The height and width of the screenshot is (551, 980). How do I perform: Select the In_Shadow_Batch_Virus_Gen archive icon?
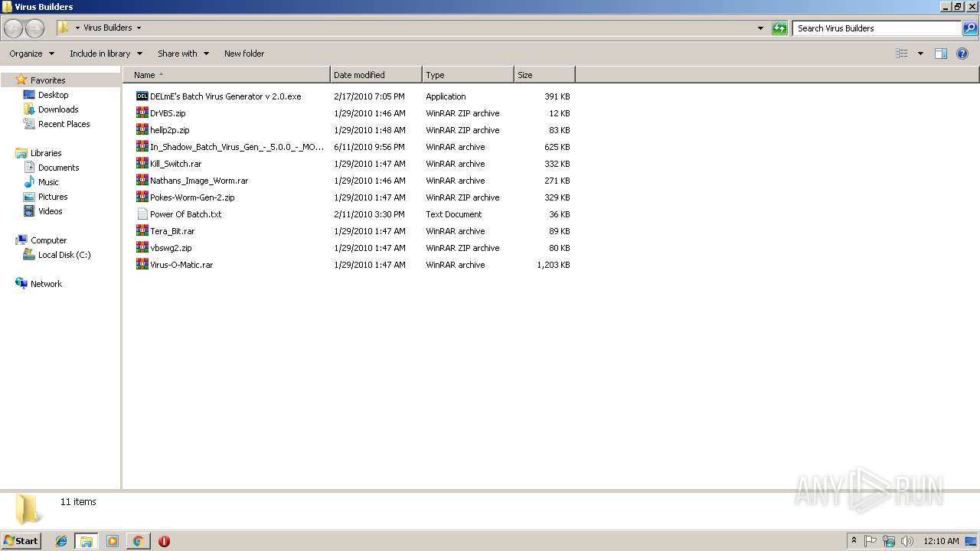coord(142,147)
